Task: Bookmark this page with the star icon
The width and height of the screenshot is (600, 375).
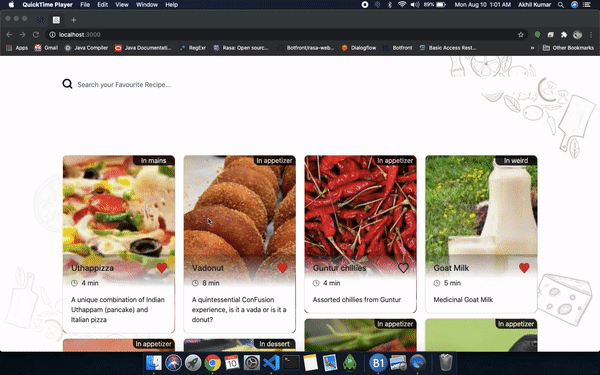Action: pyautogui.click(x=520, y=34)
